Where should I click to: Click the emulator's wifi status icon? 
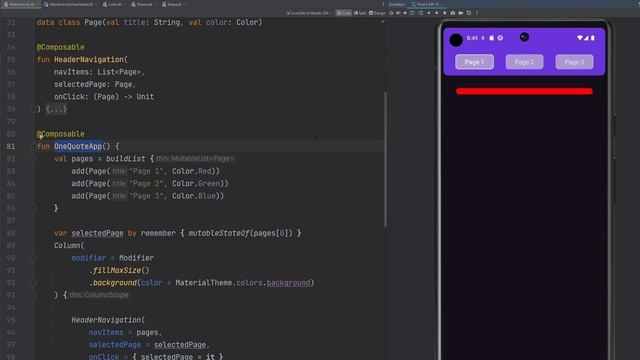click(580, 38)
